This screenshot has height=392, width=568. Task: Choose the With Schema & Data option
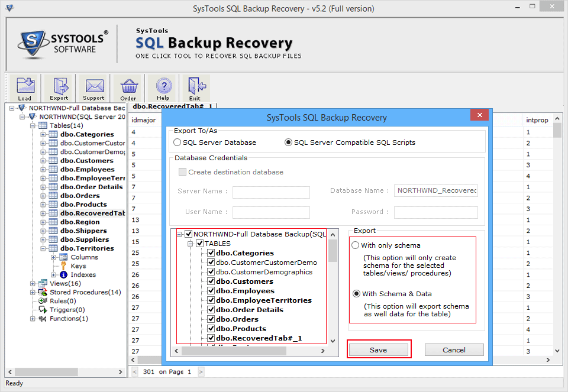click(356, 294)
